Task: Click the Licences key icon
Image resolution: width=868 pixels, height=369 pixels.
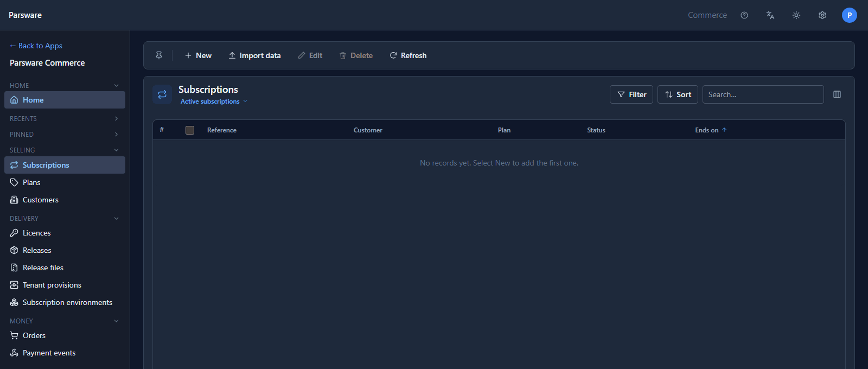Action: coord(14,233)
